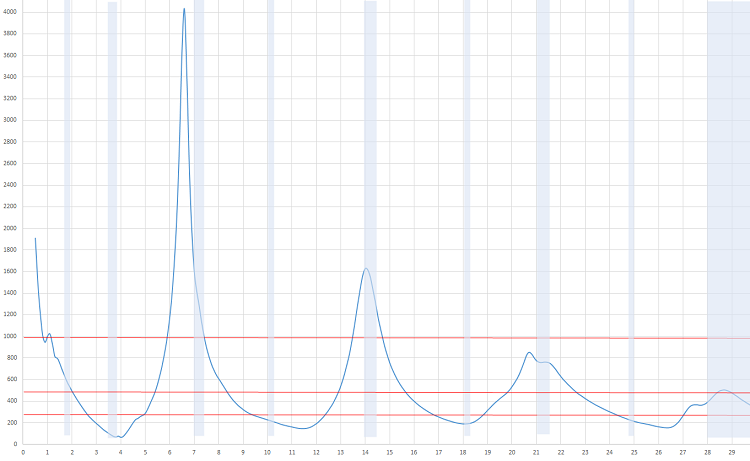Click the 4000 label on the y-axis
The height and width of the screenshot is (461, 750).
[10, 12]
